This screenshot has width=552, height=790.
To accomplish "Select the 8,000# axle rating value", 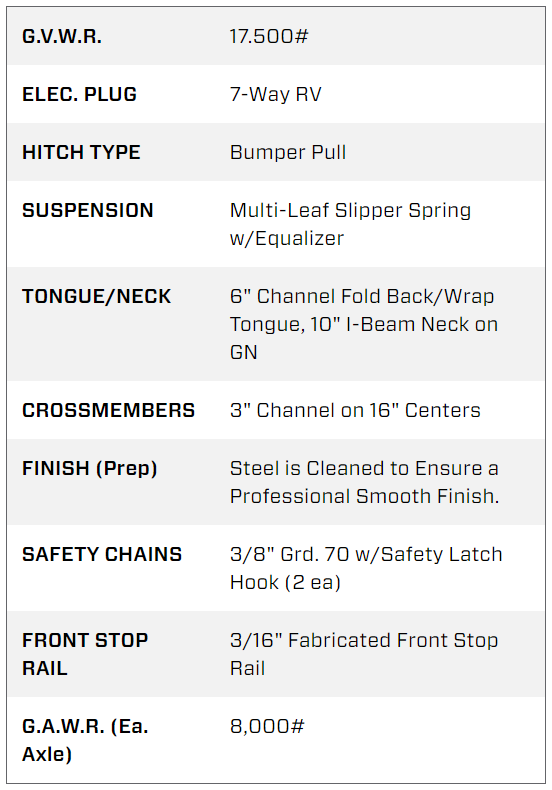I will [267, 726].
